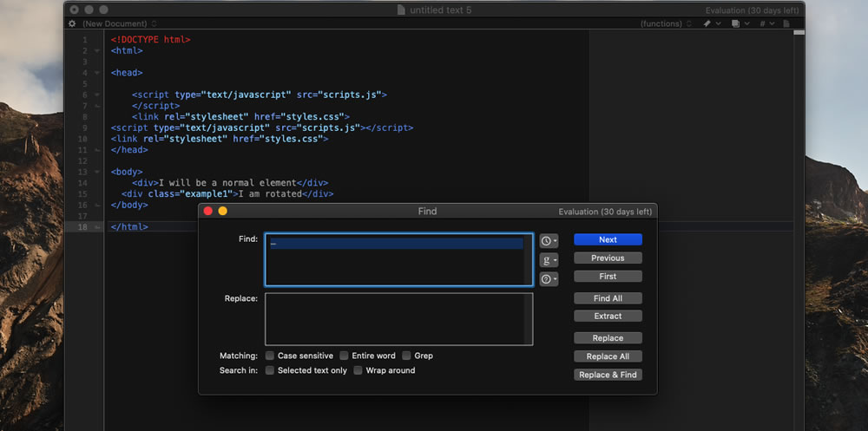Click the fold end marker at line 11
The height and width of the screenshot is (431, 868).
pyautogui.click(x=97, y=150)
